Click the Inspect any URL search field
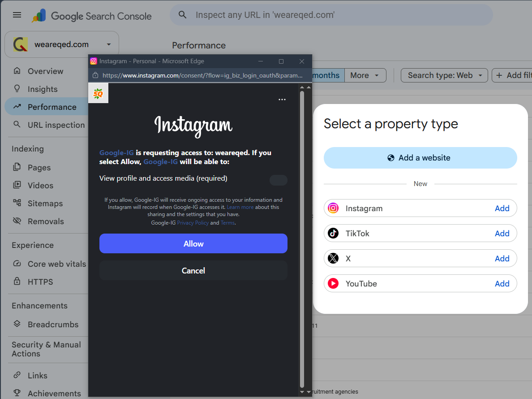 331,15
